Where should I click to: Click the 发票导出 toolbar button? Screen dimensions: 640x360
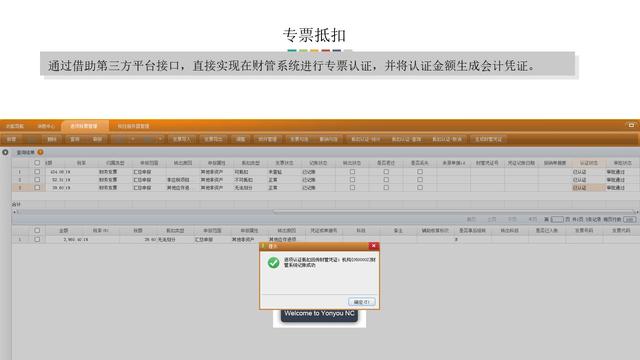click(x=213, y=139)
